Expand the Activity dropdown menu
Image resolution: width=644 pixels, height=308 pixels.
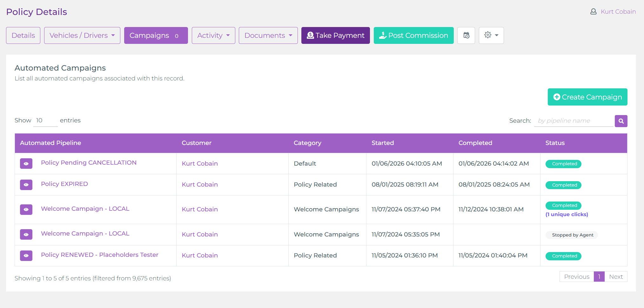coord(213,35)
